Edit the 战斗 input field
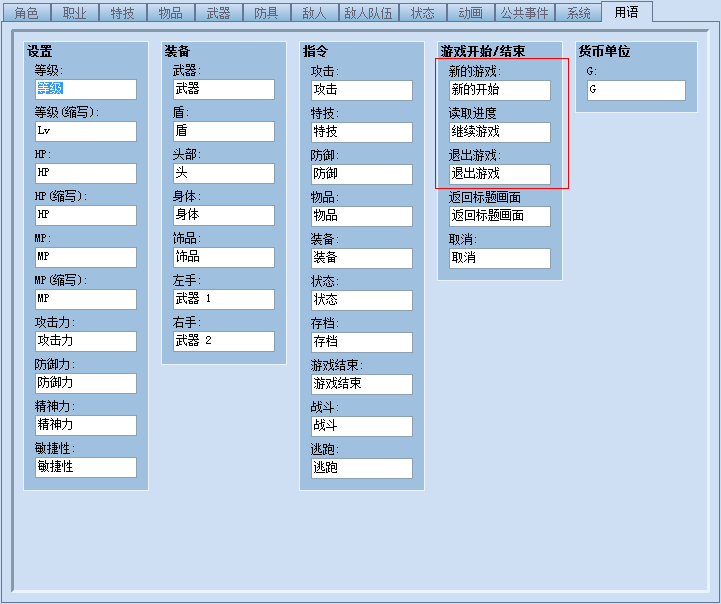This screenshot has height=604, width=721. [x=362, y=426]
